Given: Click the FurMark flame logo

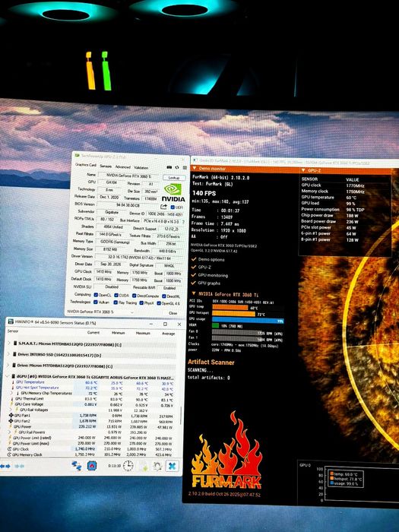Looking at the screenshot, I should (226, 451).
